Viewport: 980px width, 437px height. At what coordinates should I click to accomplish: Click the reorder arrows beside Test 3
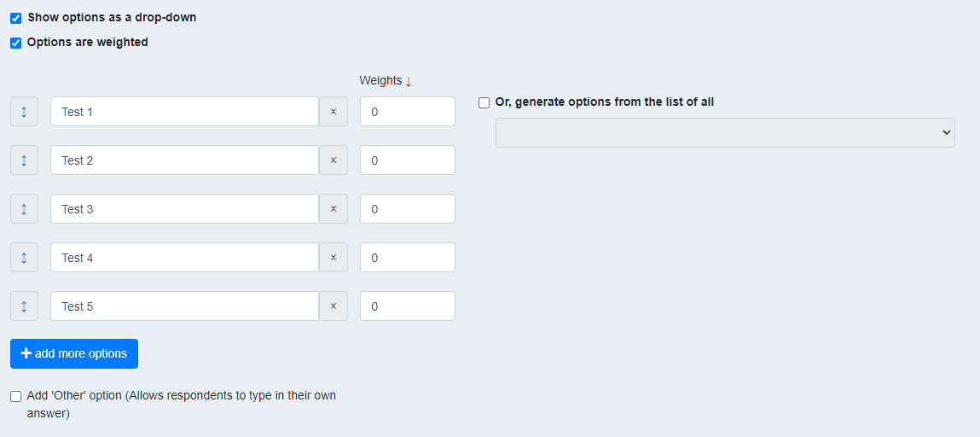[x=24, y=209]
